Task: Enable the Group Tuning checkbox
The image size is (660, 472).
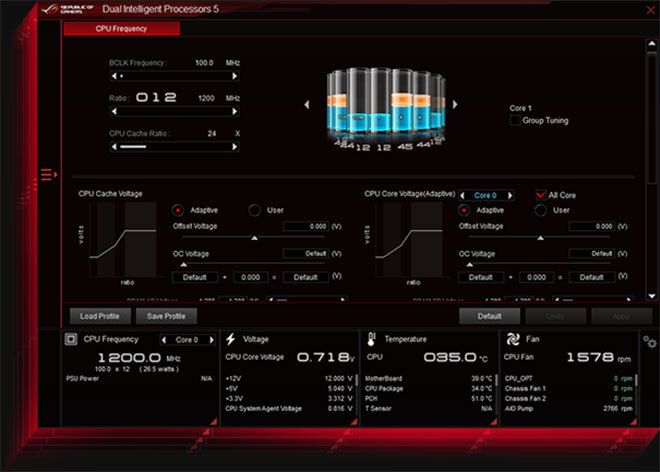Action: [x=514, y=120]
